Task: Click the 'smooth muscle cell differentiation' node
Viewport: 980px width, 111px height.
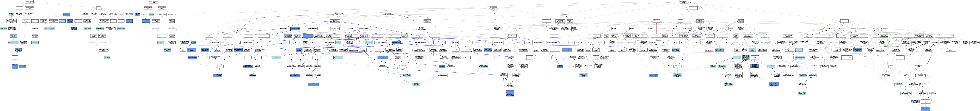Action: click(x=488, y=50)
